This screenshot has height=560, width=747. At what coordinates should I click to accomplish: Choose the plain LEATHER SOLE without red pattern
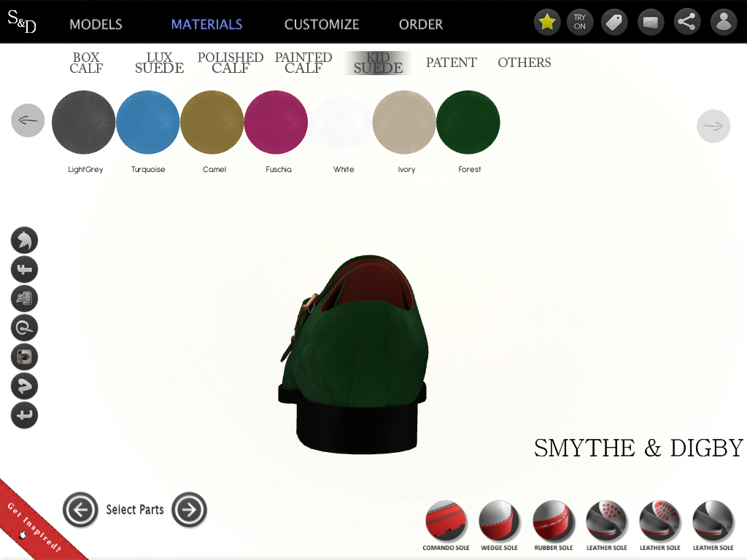pos(713,525)
